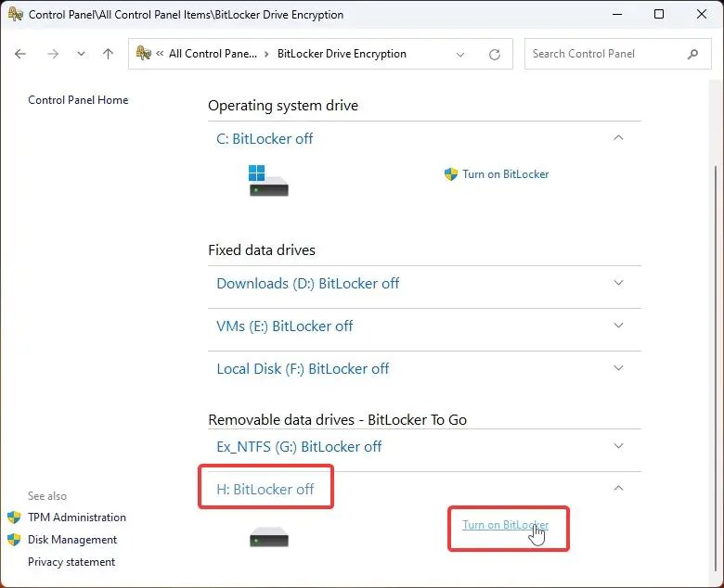Open Disk Management link
The height and width of the screenshot is (588, 724).
[x=72, y=540]
